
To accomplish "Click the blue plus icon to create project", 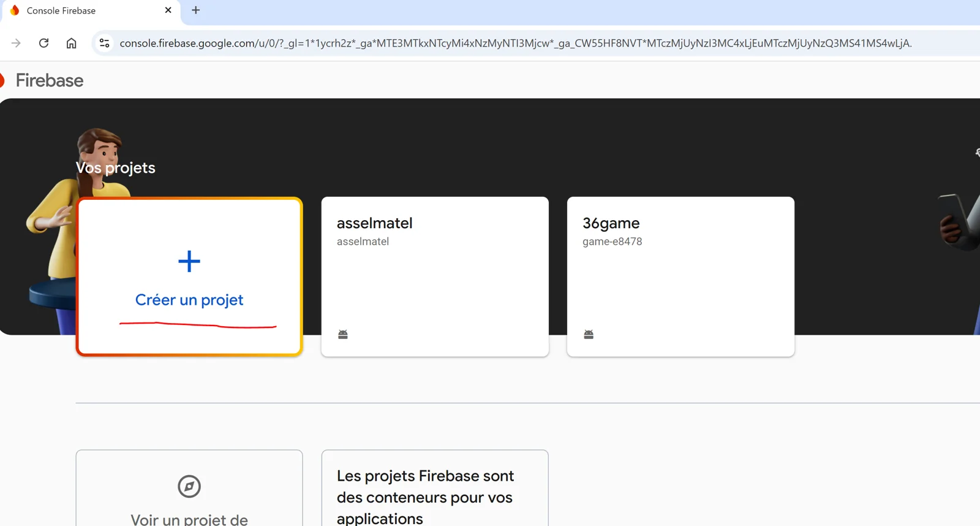I will pyautogui.click(x=189, y=261).
